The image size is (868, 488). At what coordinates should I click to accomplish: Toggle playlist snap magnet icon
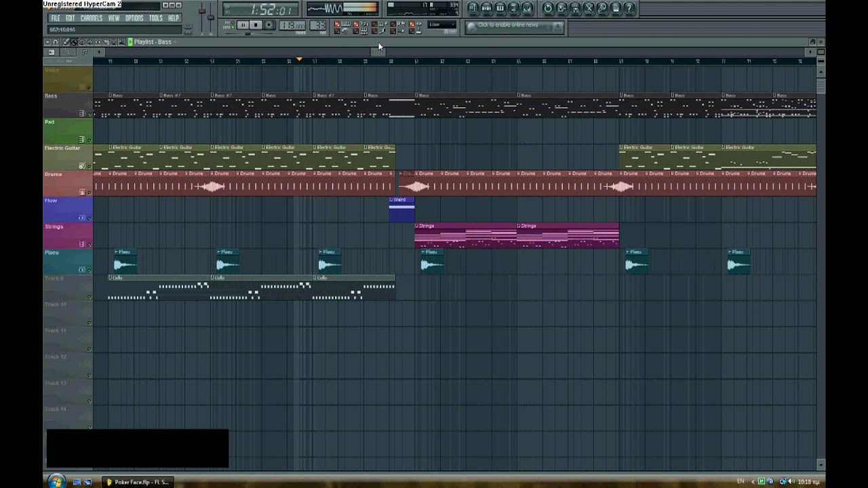[56, 42]
